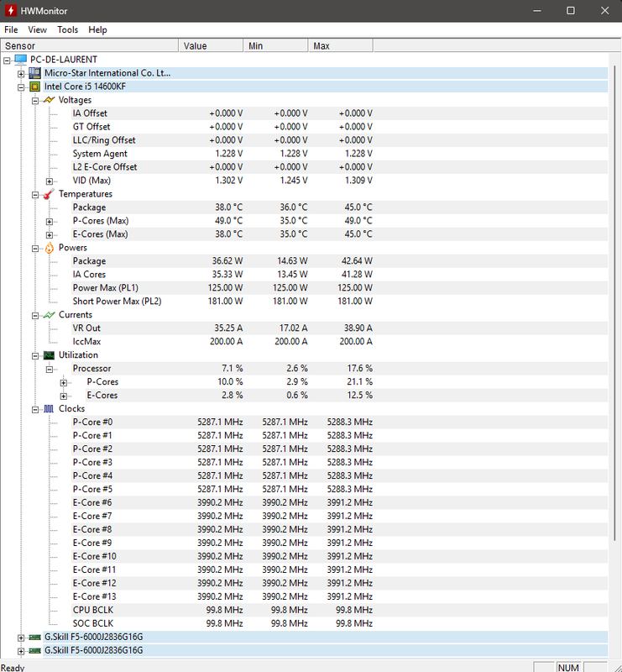The image size is (622, 672).
Task: Select the LLC/Ring Offset row
Action: coord(339,140)
